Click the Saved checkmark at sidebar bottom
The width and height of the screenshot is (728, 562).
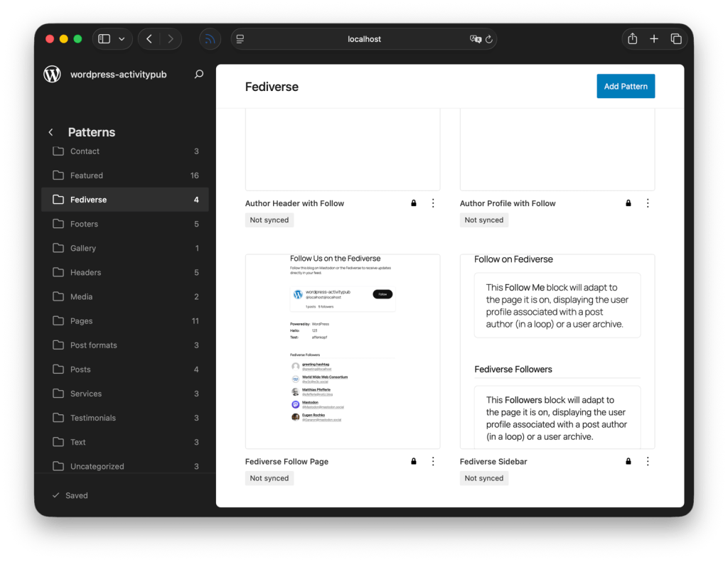click(55, 495)
